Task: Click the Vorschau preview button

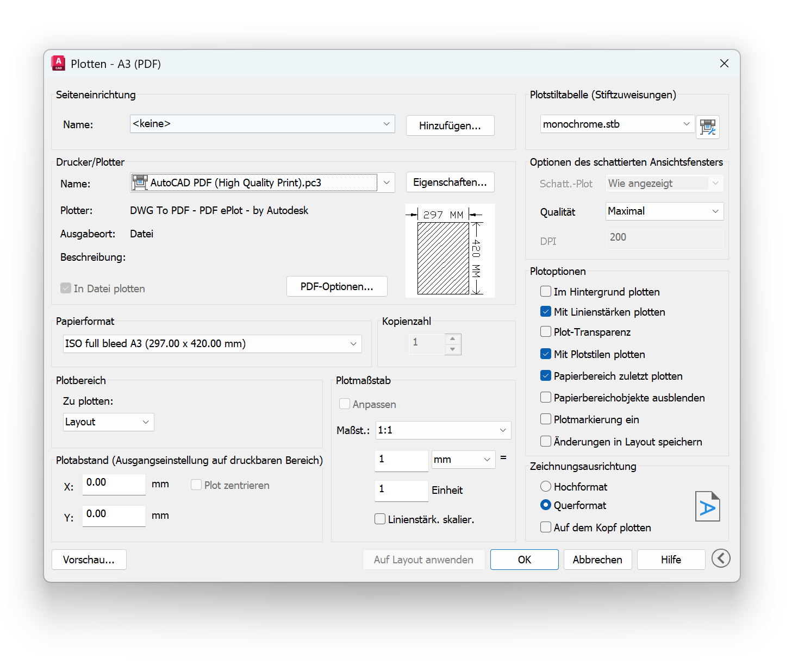Action: (89, 560)
